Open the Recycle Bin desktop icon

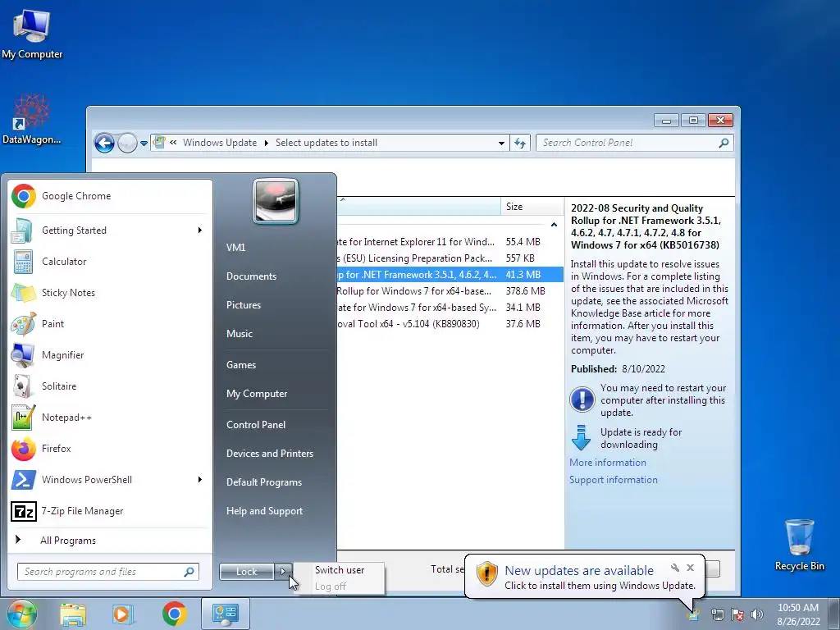(x=799, y=545)
